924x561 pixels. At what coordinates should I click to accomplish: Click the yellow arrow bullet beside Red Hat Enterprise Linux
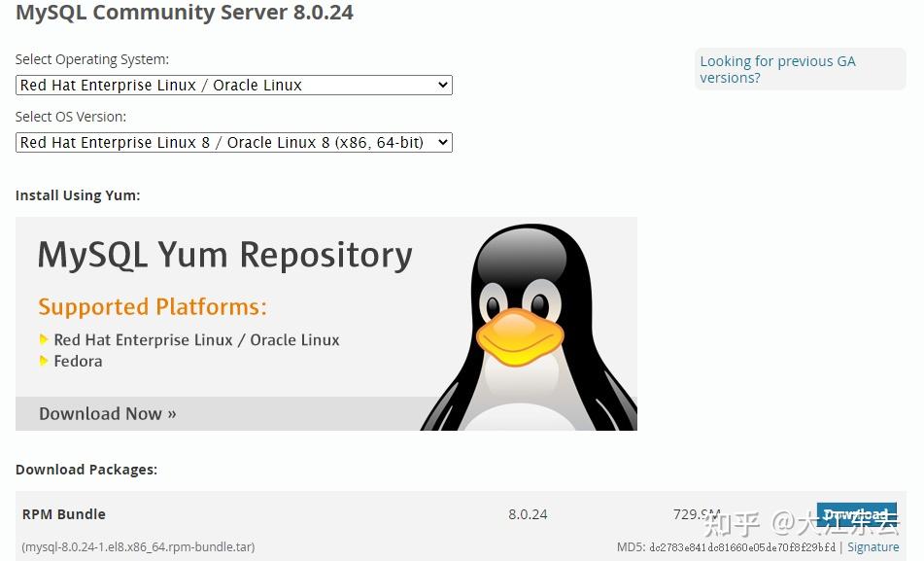point(44,340)
